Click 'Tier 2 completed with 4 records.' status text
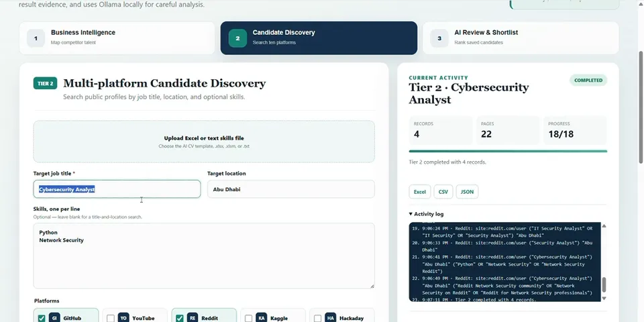Viewport: 644px width, 322px height. (447, 162)
